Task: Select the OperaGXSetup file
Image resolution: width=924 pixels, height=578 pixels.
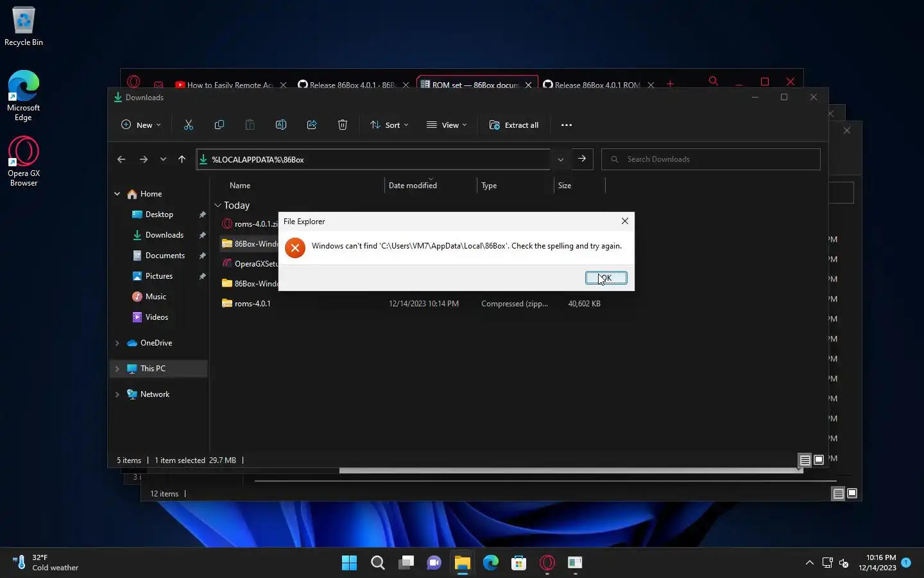Action: [x=250, y=264]
